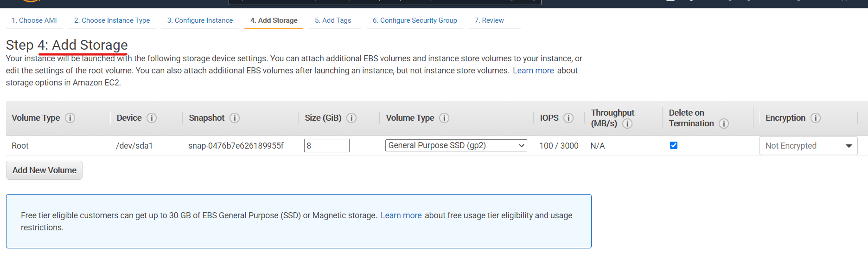Click the IOPS column info icon
Image resolution: width=868 pixels, height=254 pixels.
[x=568, y=118]
